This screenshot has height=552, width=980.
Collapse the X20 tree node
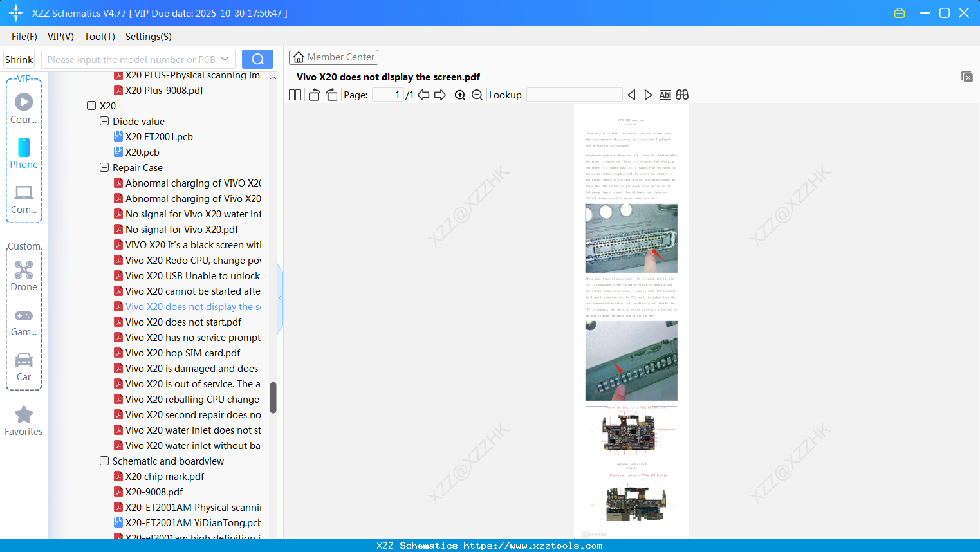point(91,106)
